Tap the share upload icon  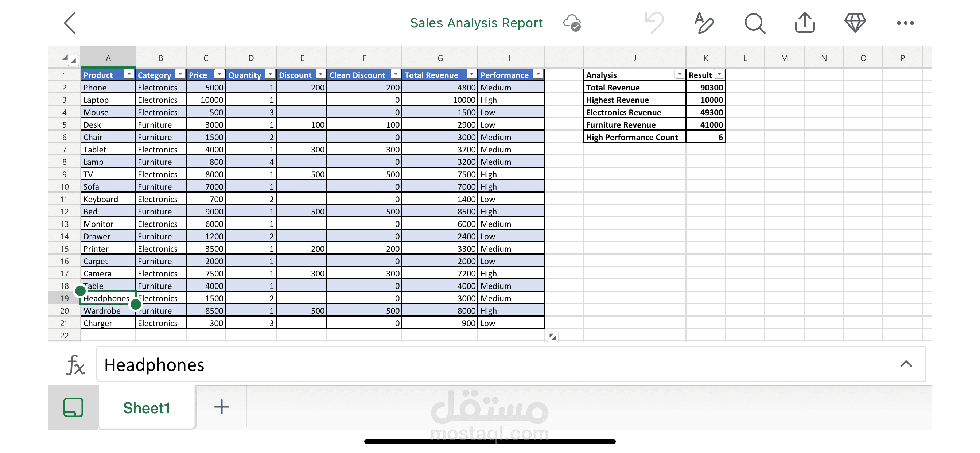(x=805, y=23)
